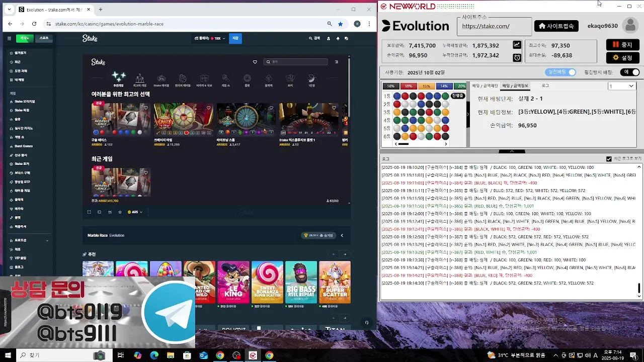Open Stake notifications bell
Screen dimensions: 644x362
[338, 38]
